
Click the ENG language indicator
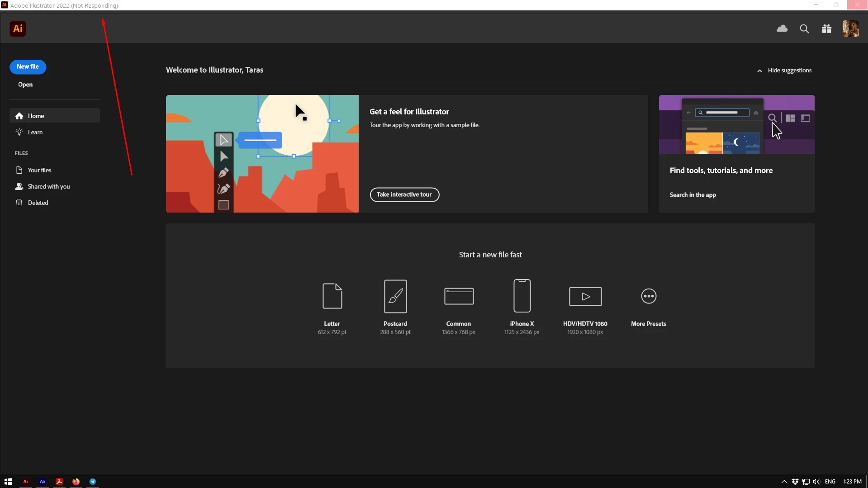pyautogui.click(x=830, y=482)
